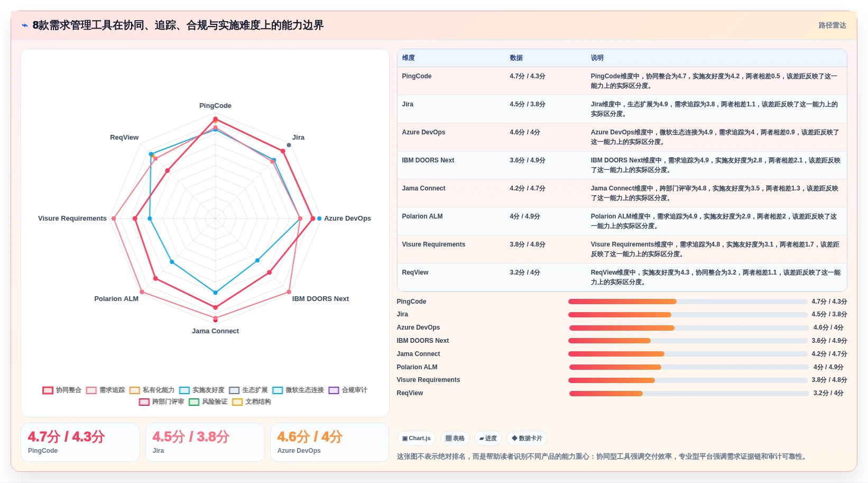Toggle the 需求追踪 legend series

pyautogui.click(x=106, y=390)
